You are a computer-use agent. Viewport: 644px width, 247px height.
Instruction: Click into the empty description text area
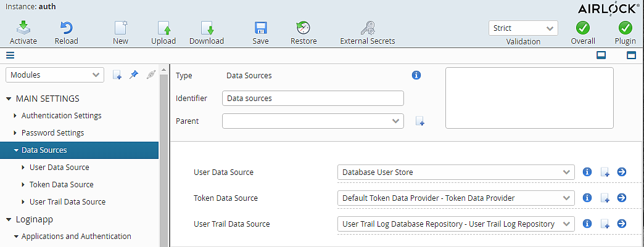click(529, 98)
